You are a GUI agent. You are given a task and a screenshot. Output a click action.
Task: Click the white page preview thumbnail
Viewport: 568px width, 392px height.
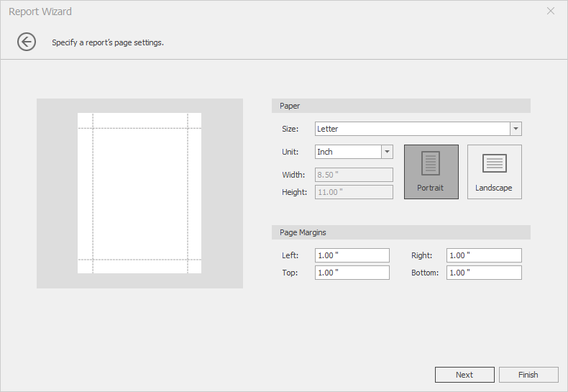click(x=139, y=193)
